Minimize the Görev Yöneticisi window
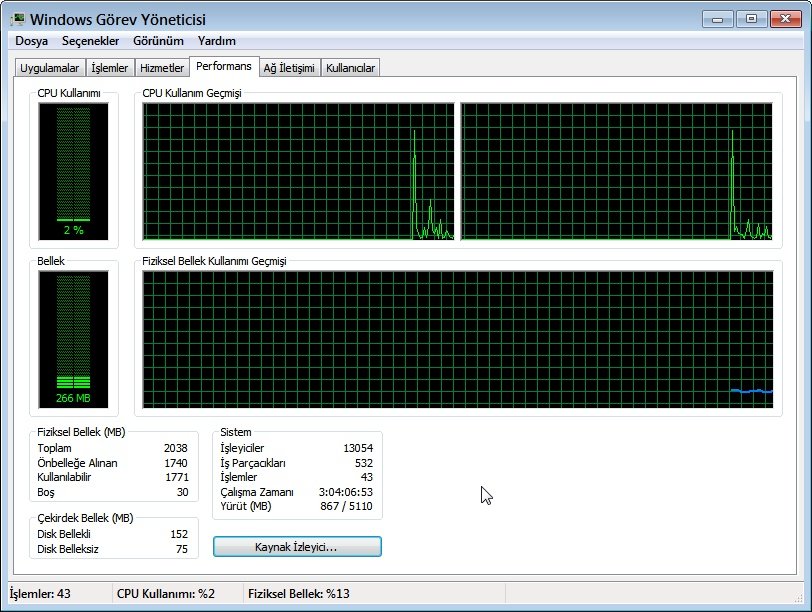Image resolution: width=812 pixels, height=612 pixels. (x=718, y=19)
